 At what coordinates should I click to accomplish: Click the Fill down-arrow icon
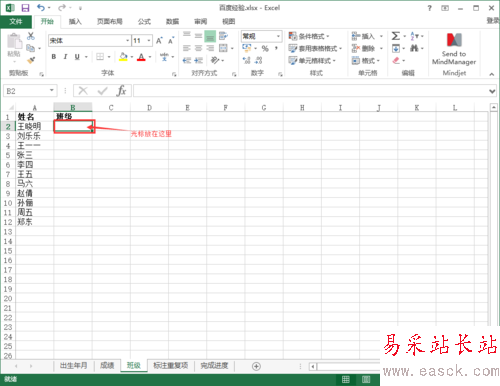[396, 48]
